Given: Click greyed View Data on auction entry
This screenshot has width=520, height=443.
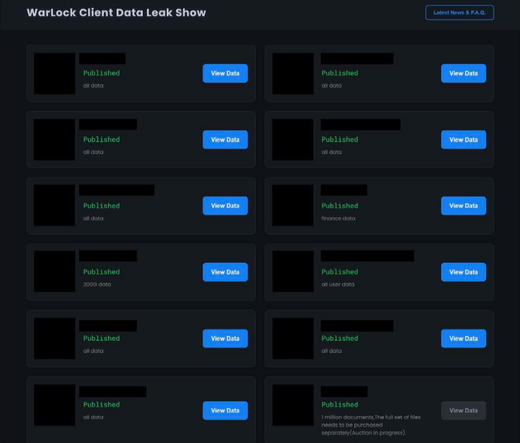Looking at the screenshot, I should tap(463, 410).
